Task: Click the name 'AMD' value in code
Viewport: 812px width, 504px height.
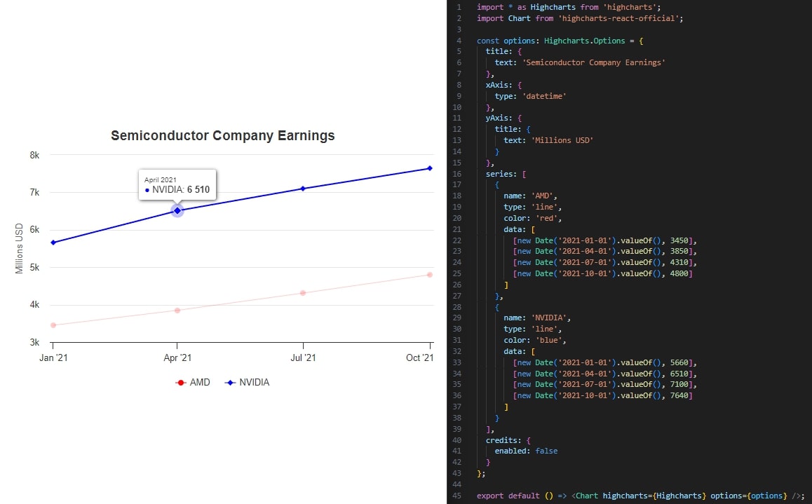Action: point(541,196)
